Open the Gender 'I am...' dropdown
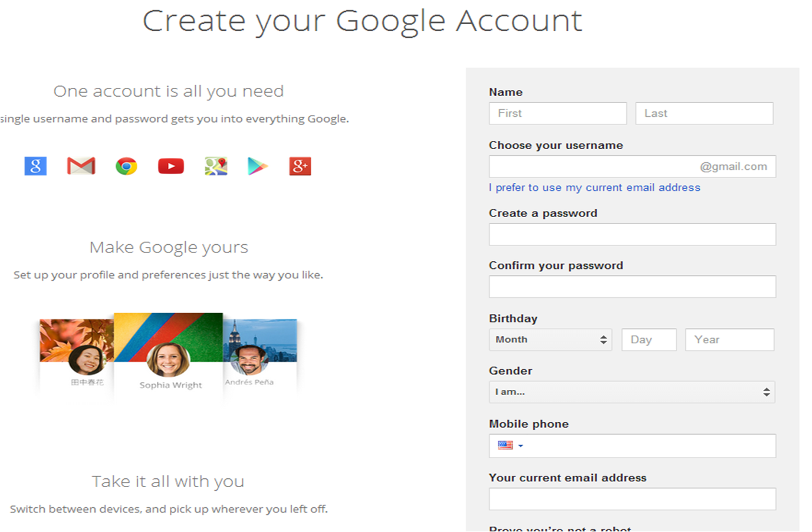 pyautogui.click(x=632, y=392)
